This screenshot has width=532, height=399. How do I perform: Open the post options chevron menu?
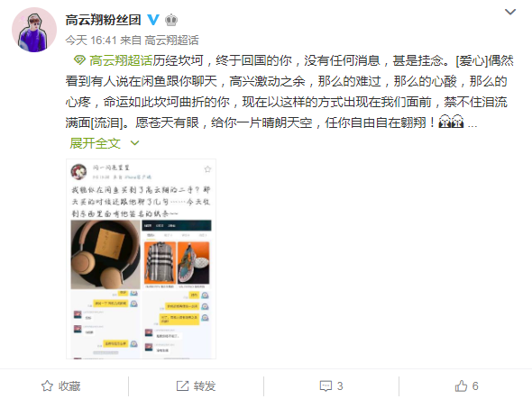pyautogui.click(x=510, y=13)
